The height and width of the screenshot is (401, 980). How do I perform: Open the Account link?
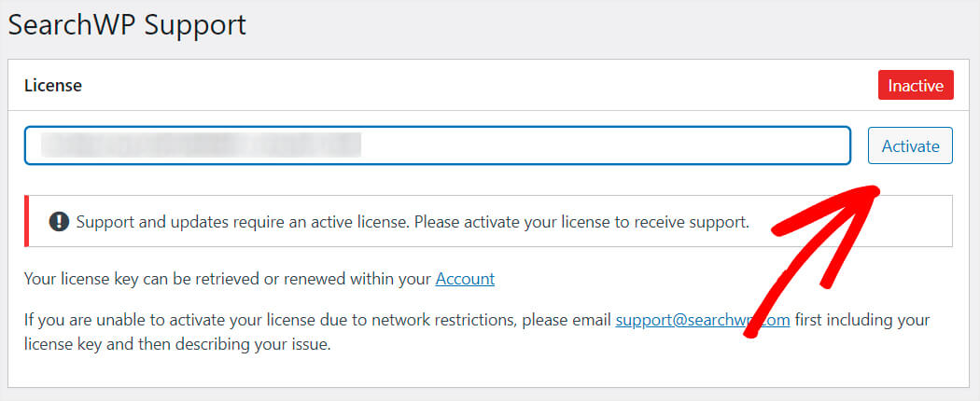pos(465,279)
